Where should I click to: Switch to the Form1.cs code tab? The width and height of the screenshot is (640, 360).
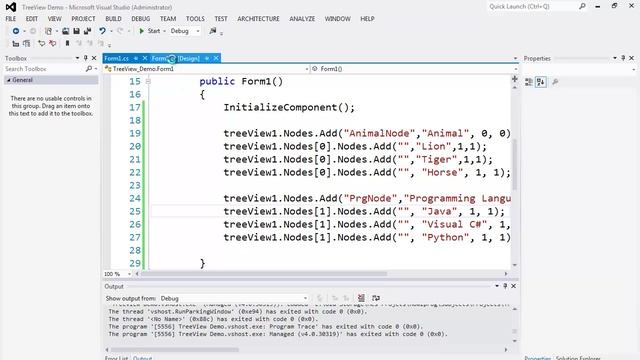pos(117,58)
